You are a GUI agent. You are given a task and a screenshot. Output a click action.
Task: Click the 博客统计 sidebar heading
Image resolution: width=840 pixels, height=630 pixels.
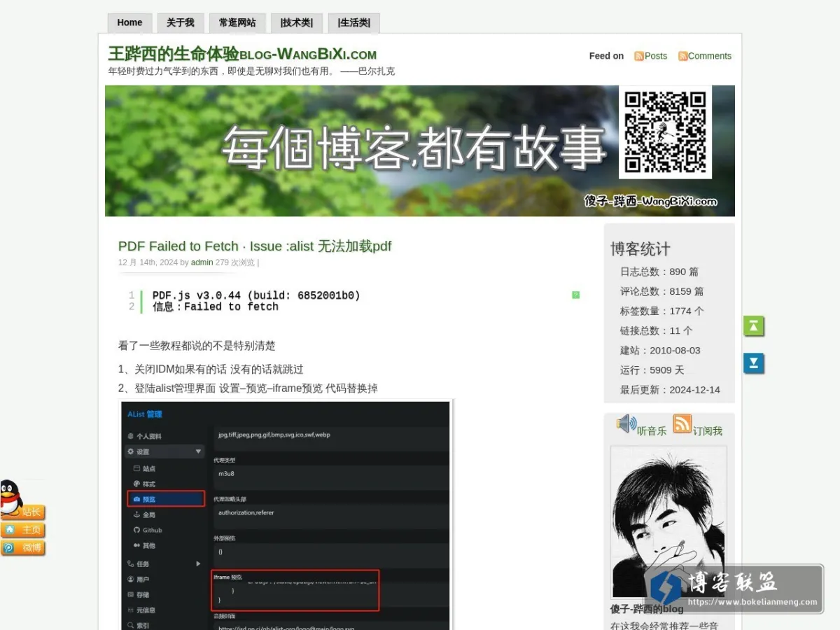coord(640,248)
